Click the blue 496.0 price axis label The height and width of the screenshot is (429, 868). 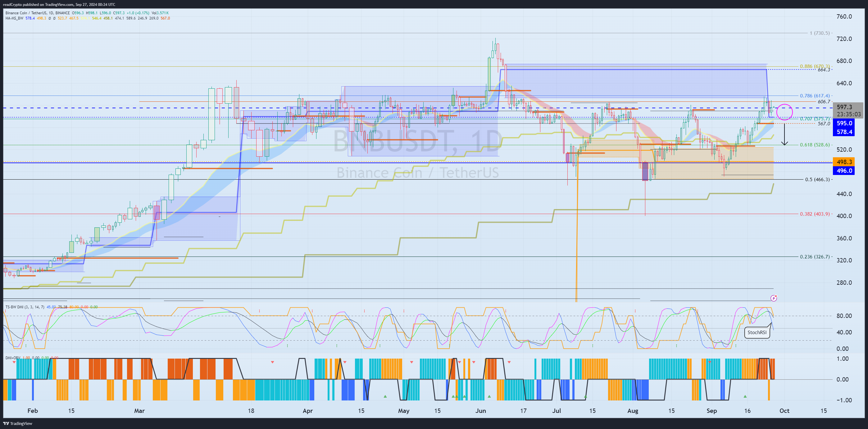[x=844, y=171]
